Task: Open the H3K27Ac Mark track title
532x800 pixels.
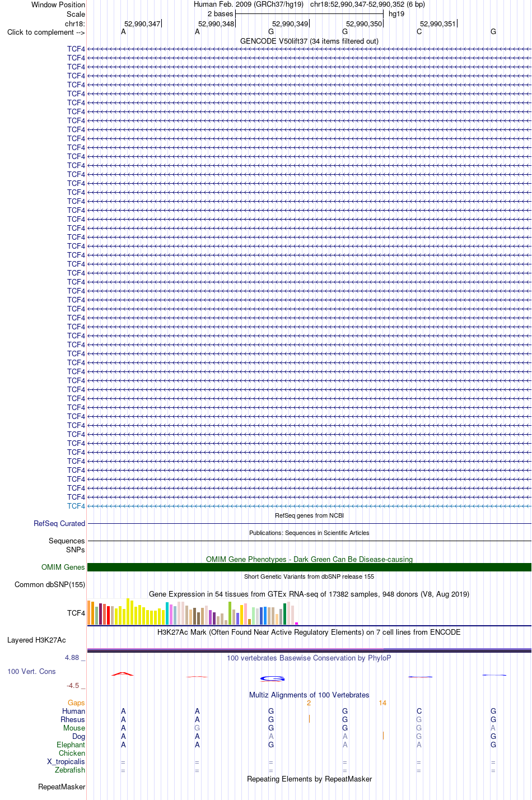Action: click(x=309, y=632)
